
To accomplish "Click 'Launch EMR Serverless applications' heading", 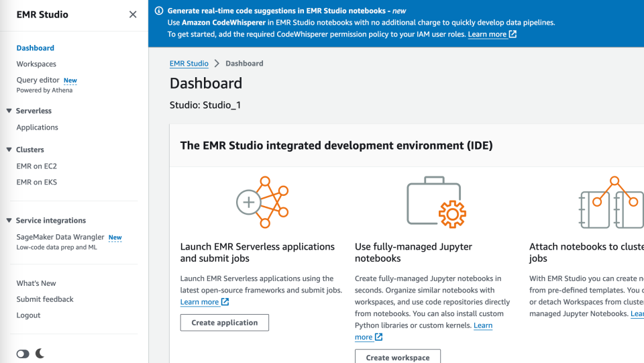I will pyautogui.click(x=258, y=252).
